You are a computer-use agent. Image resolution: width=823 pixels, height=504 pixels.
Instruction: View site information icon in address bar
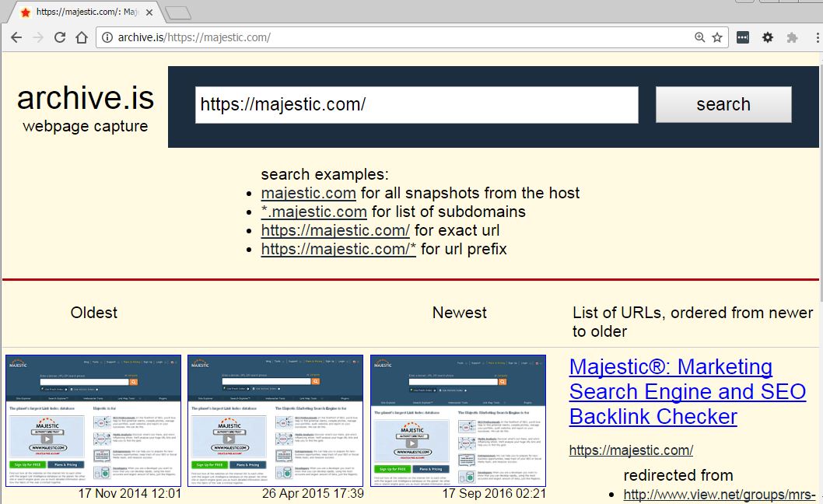click(107, 37)
